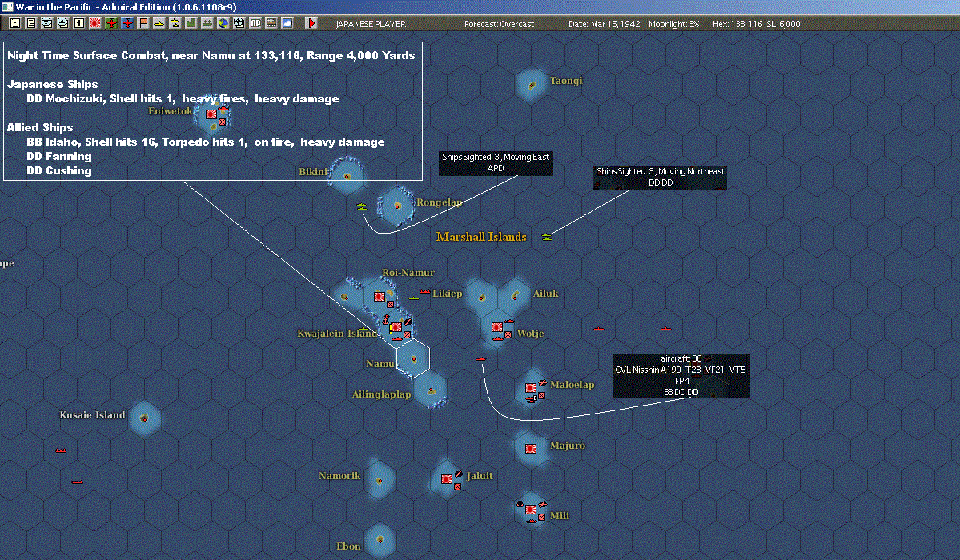Click the double yellow ships toolbar icon
The width and height of the screenshot is (960, 560).
175,23
